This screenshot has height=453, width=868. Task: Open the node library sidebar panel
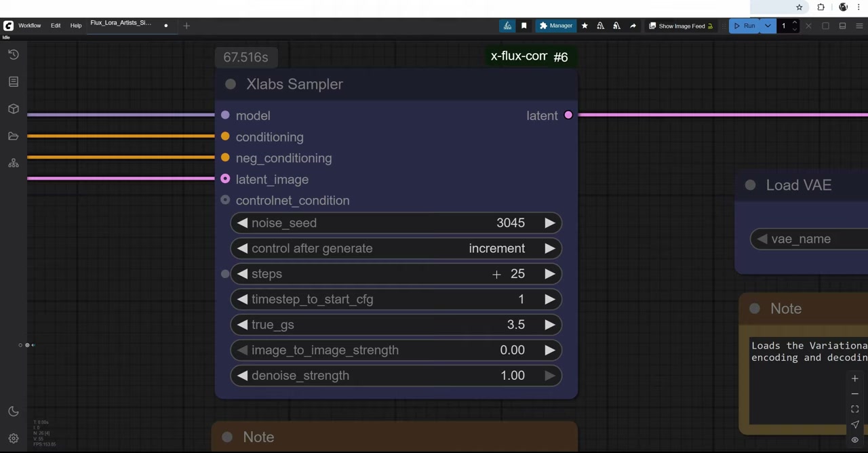click(14, 81)
